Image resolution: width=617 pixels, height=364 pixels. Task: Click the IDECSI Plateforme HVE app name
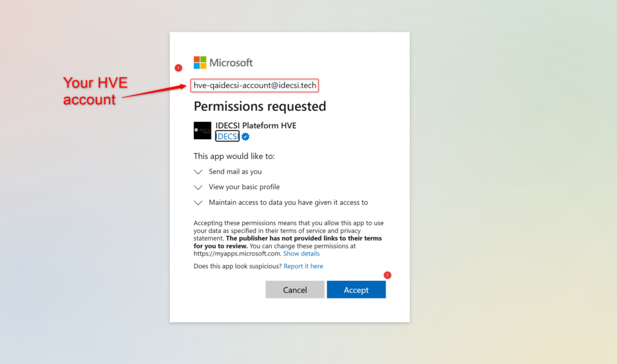(x=255, y=125)
